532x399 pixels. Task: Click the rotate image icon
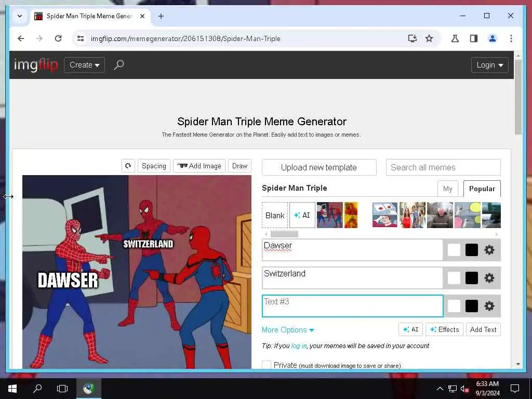point(128,166)
